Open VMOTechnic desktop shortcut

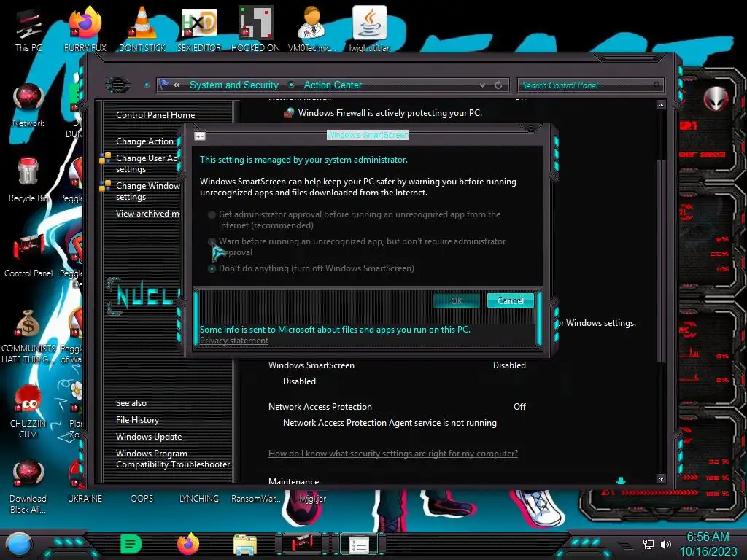coord(312,30)
